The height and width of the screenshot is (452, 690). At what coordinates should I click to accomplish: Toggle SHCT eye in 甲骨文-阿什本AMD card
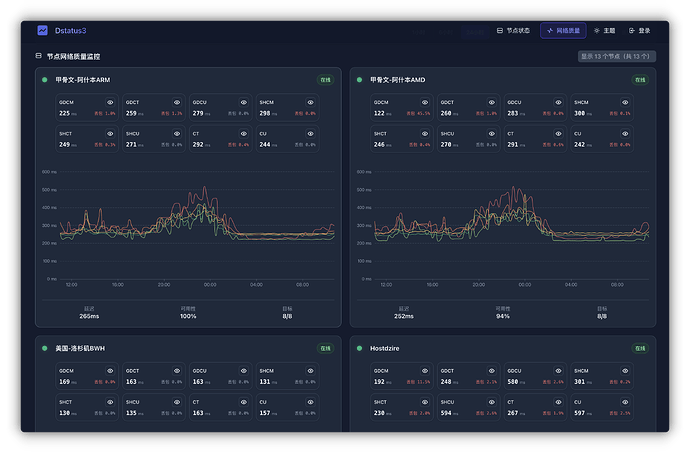425,133
